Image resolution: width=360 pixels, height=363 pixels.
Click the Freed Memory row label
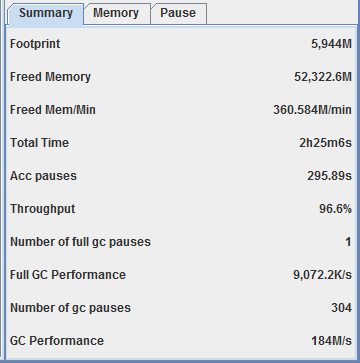(50, 77)
